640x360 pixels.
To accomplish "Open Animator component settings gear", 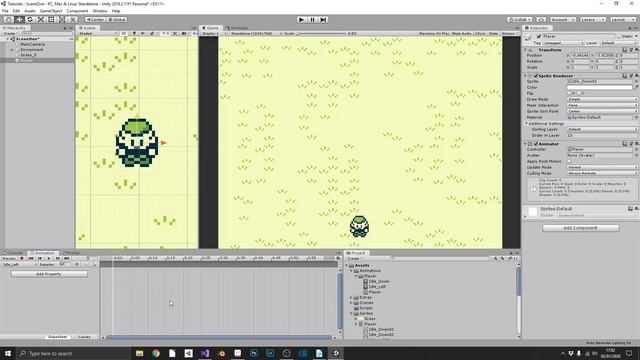I will tap(636, 144).
